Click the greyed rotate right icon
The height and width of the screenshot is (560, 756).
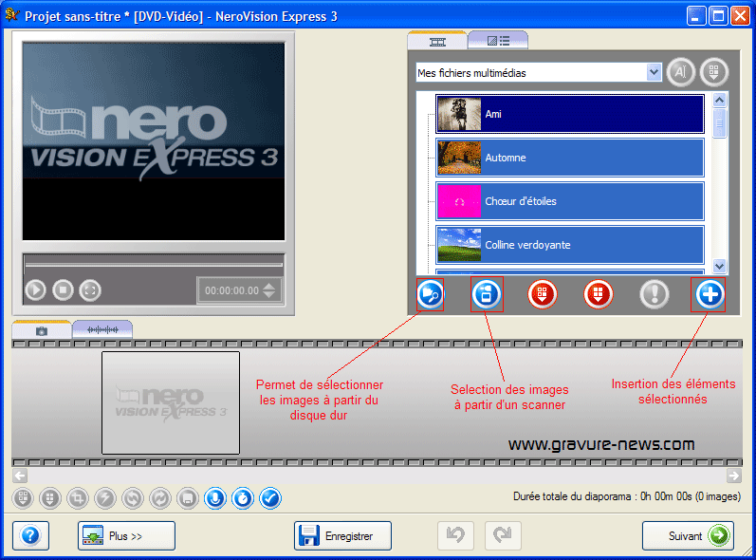click(160, 498)
